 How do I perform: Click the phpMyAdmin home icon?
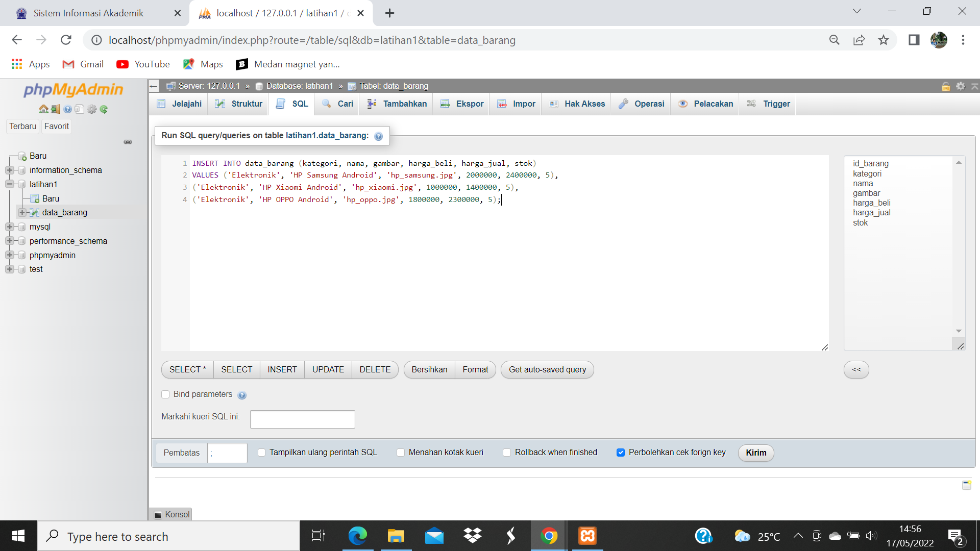tap(43, 109)
